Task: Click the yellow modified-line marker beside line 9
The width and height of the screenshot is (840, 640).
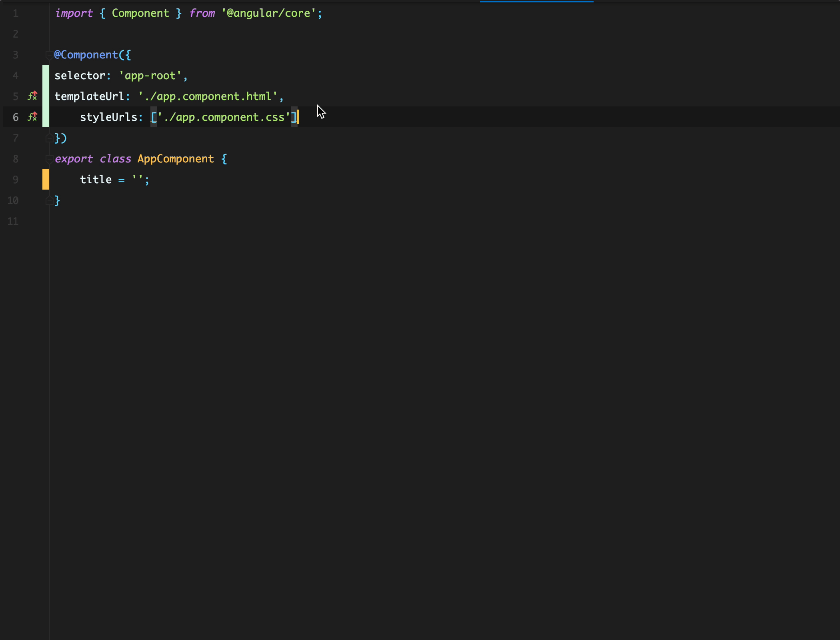Action: pyautogui.click(x=45, y=180)
